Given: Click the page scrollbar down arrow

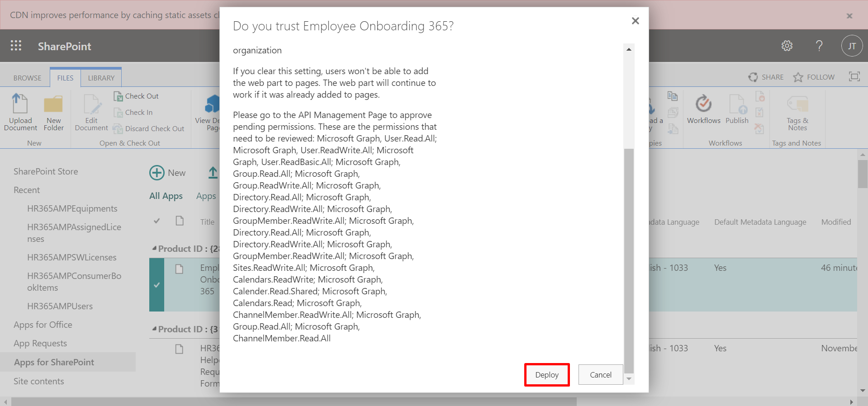Looking at the screenshot, I should click(x=863, y=390).
